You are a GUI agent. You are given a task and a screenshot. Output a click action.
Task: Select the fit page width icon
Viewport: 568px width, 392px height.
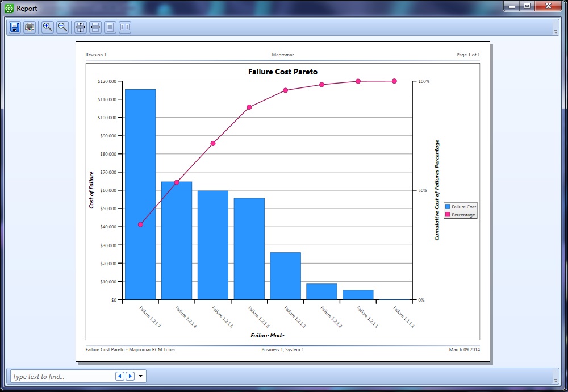(95, 27)
